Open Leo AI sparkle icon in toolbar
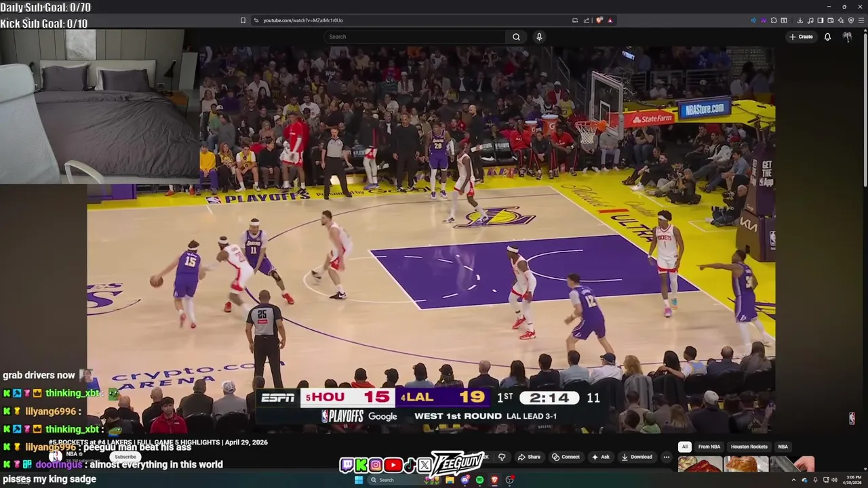 click(841, 20)
